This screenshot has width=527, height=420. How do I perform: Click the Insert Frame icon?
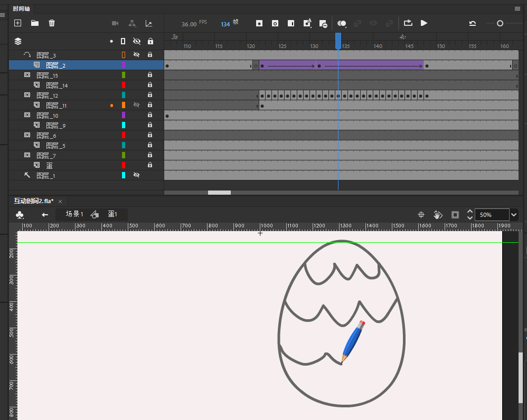pyautogui.click(x=291, y=23)
